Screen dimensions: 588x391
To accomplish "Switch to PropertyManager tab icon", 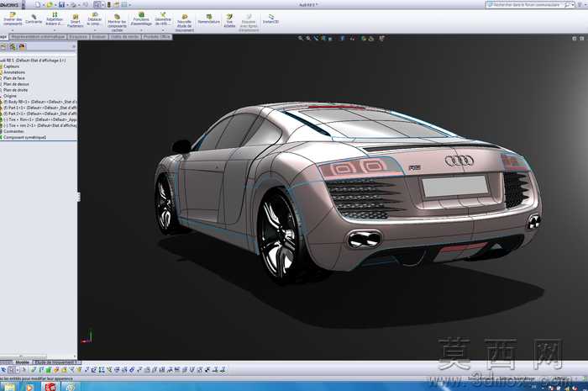I will coord(13,47).
